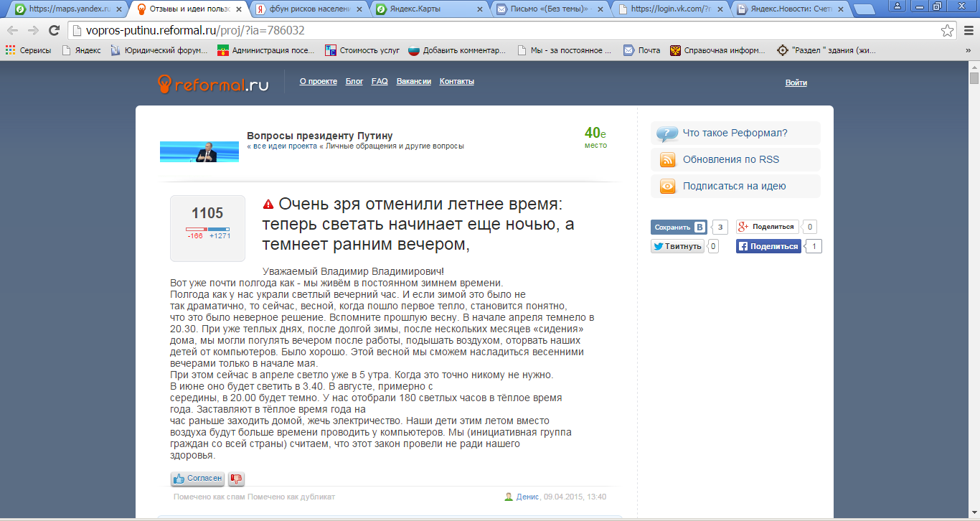Viewport: 980px width, 521px height.
Task: Click Твитнуть Twitter button
Action: point(677,246)
